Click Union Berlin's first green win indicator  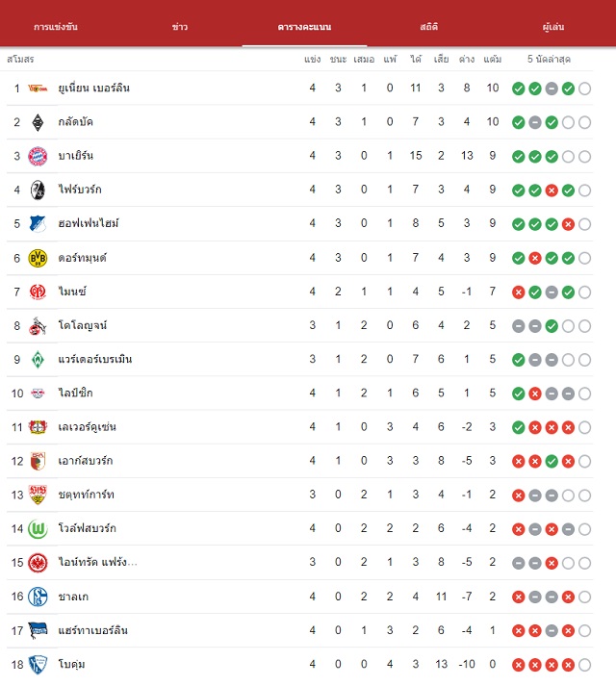[519, 89]
